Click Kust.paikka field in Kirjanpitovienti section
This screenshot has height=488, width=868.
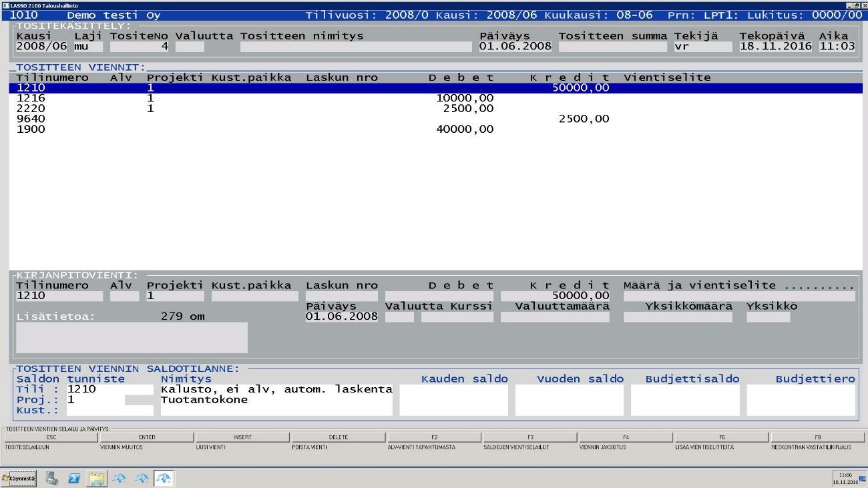255,296
